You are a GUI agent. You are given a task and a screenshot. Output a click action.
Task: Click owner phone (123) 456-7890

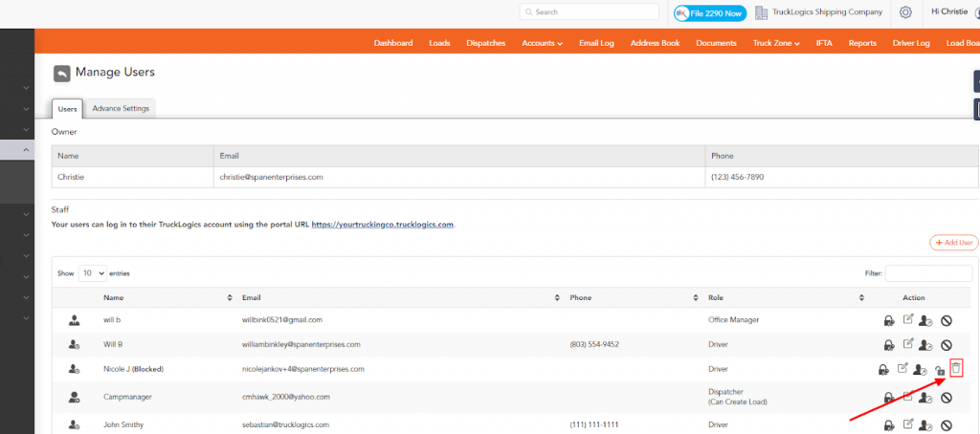(738, 177)
